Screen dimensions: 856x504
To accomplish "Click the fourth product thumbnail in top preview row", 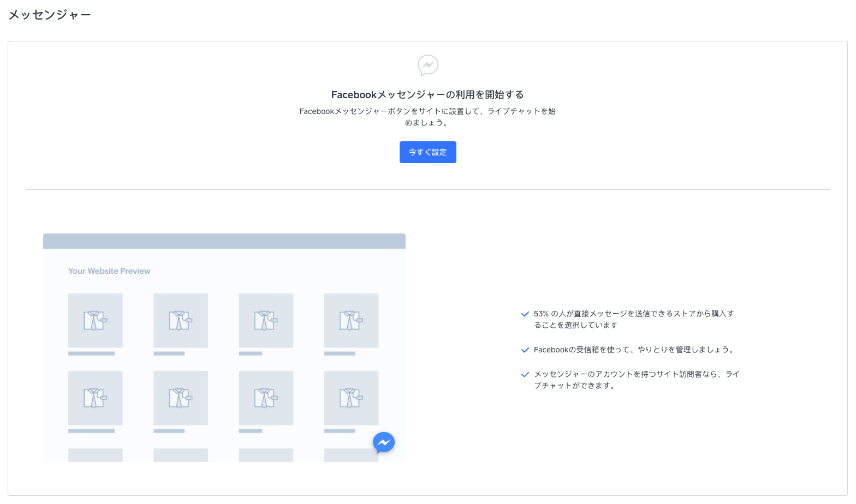I will 351,321.
